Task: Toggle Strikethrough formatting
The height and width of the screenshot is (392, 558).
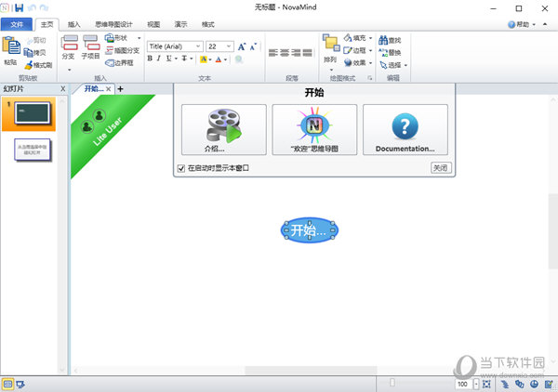Action: 184,59
